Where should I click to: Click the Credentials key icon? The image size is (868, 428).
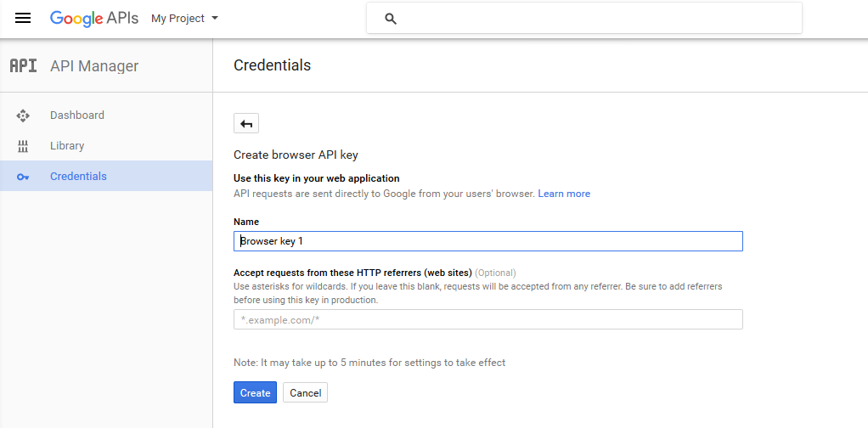[23, 177]
